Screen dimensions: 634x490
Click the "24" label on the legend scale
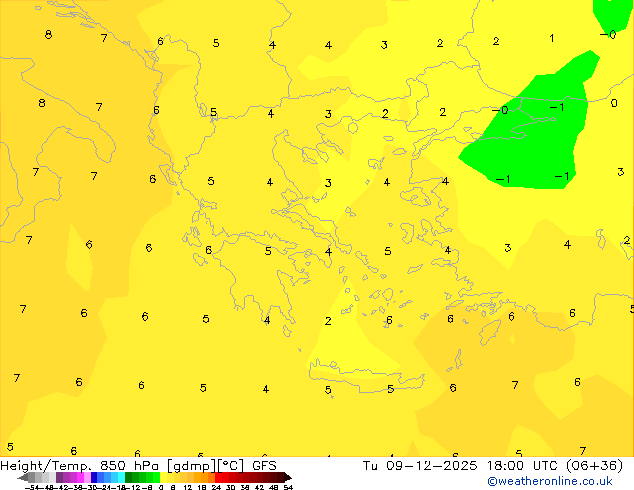[216, 487]
